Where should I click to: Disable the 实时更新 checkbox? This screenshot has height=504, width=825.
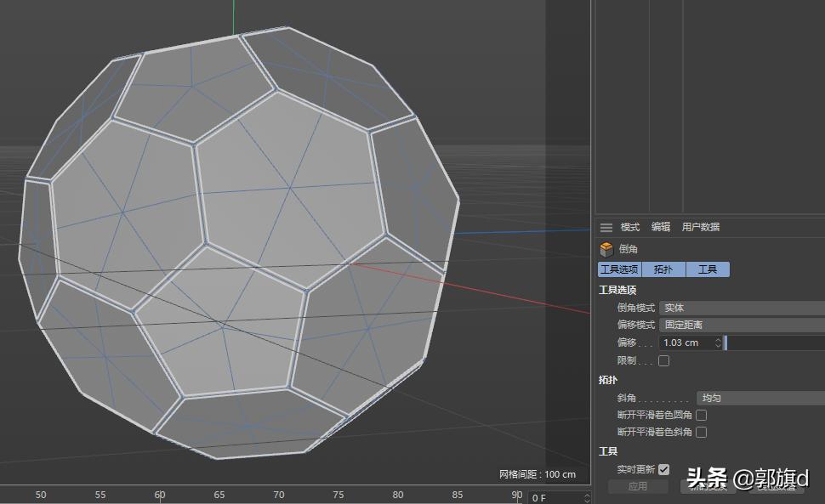pyautogui.click(x=663, y=468)
